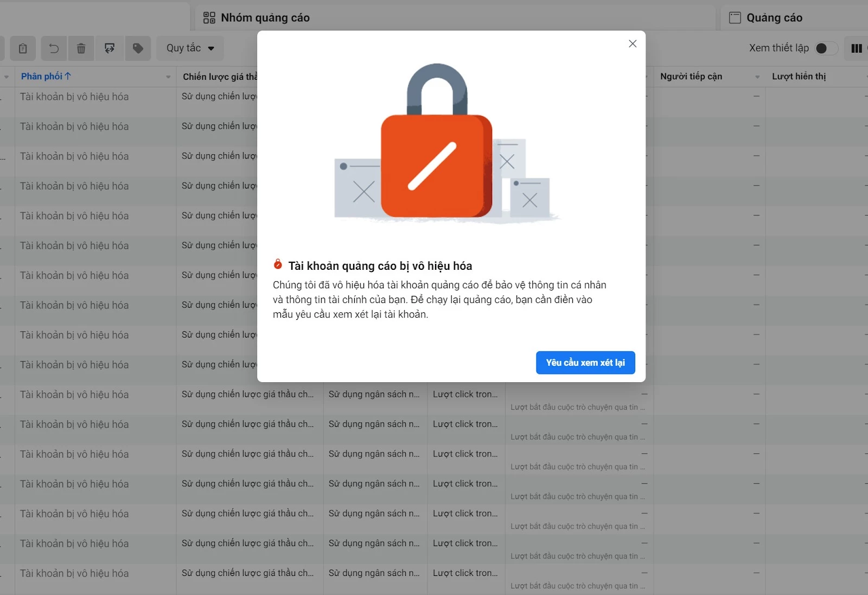Click the clipboard paste icon in toolbar
This screenshot has height=595, width=868.
coord(23,48)
